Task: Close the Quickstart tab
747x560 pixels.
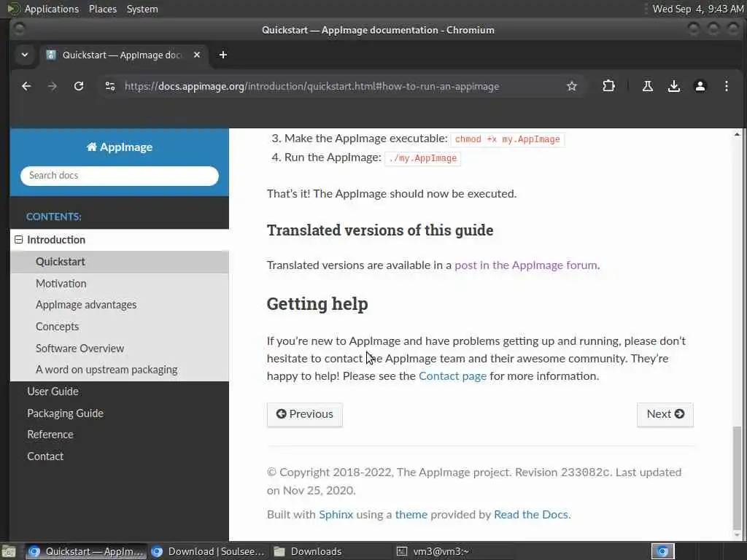Action: pyautogui.click(x=197, y=55)
